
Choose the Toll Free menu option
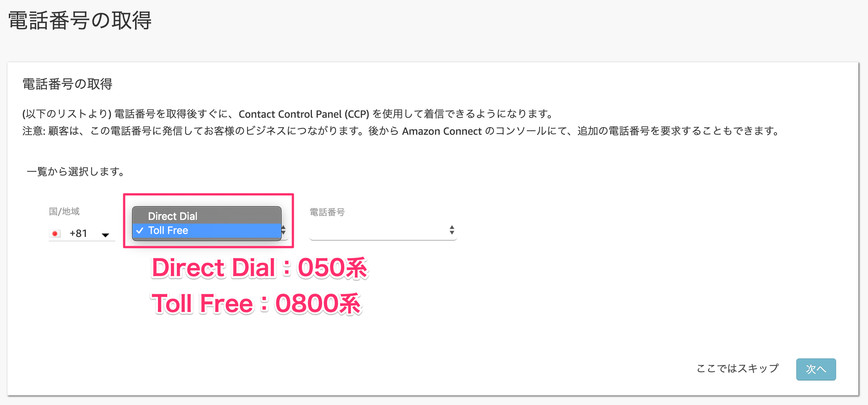pos(206,230)
